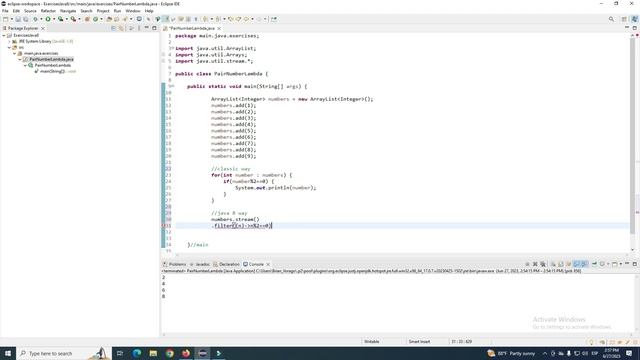Click Remove All Terminated Launches in Console
This screenshot has width=640, height=360.
pos(543,264)
